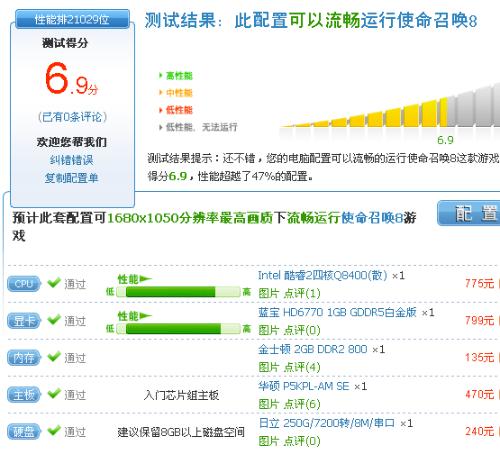This screenshot has height=455, width=500.
Task: Click the green checkmark in the 显卡 row
Action: tap(54, 320)
